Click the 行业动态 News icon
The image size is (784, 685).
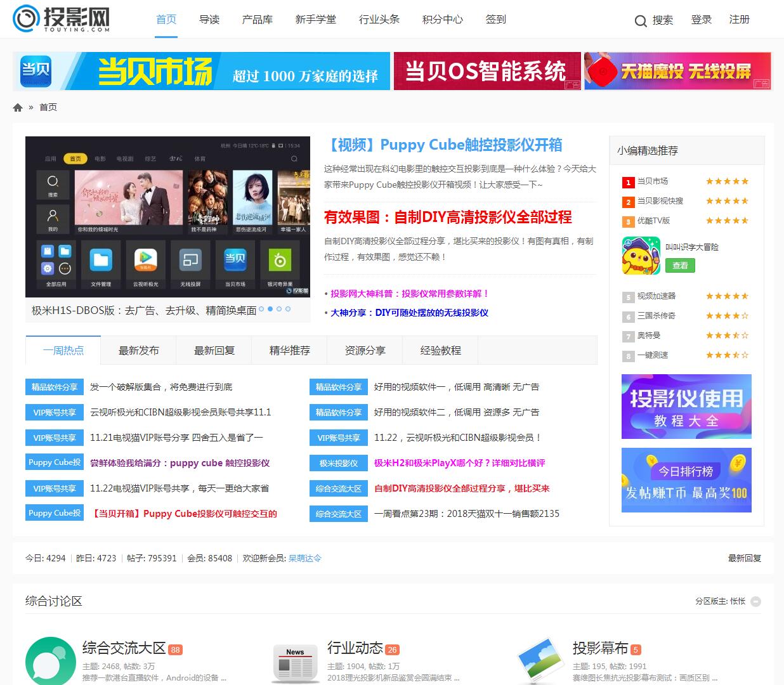tap(295, 663)
